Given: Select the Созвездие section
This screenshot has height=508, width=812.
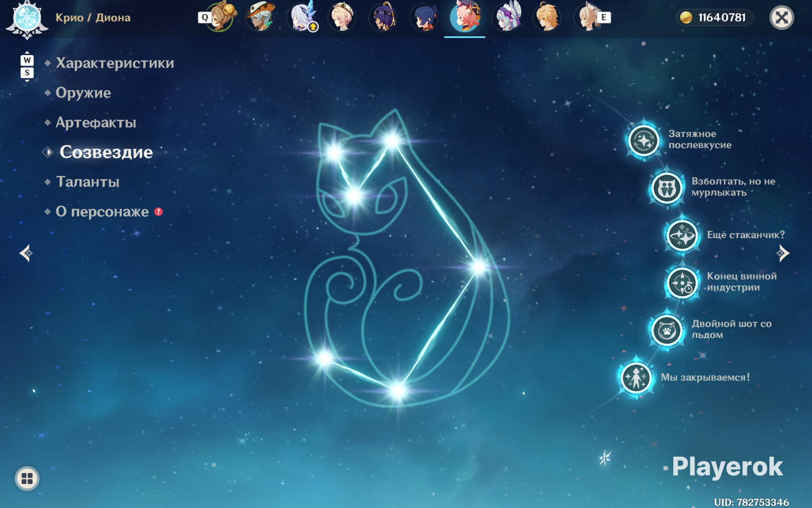Looking at the screenshot, I should point(106,152).
